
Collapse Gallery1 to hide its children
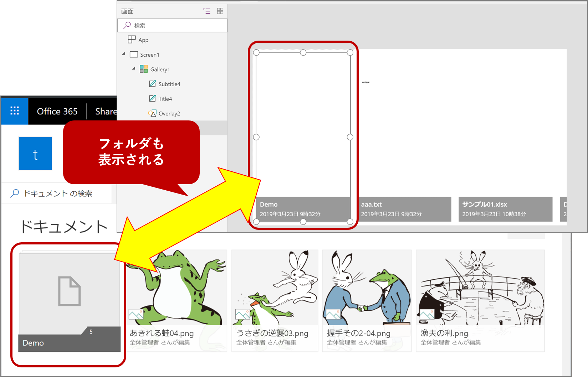(x=134, y=69)
